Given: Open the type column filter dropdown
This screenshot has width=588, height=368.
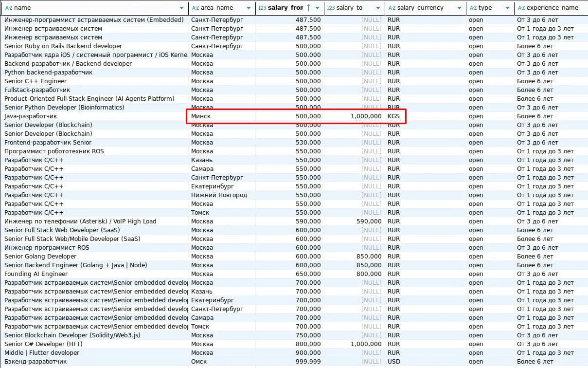Looking at the screenshot, I should (507, 8).
